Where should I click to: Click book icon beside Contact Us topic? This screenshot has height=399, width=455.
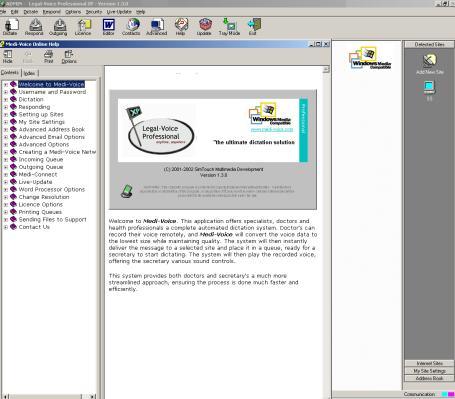(x=13, y=227)
